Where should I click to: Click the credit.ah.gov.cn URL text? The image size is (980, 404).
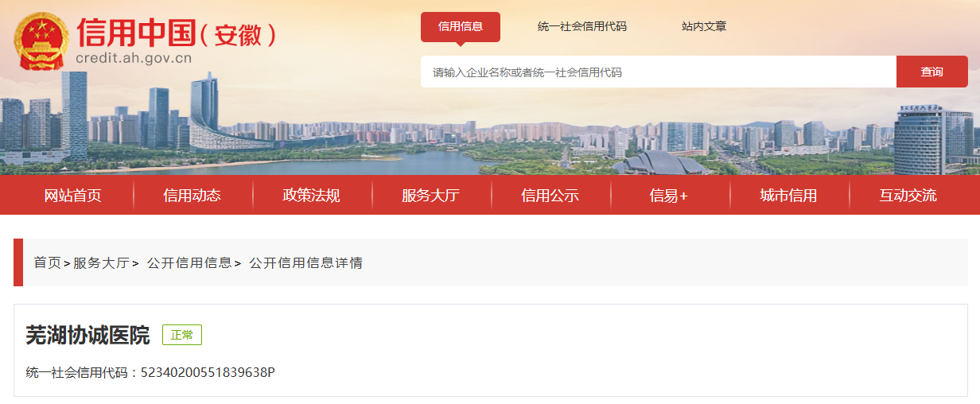point(134,59)
